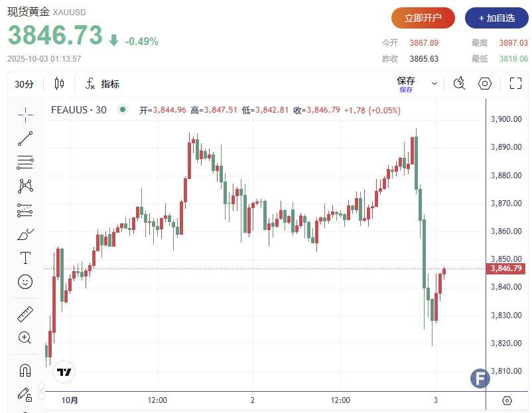Pick the brush drawing tool
532x413 pixels.
(25, 234)
